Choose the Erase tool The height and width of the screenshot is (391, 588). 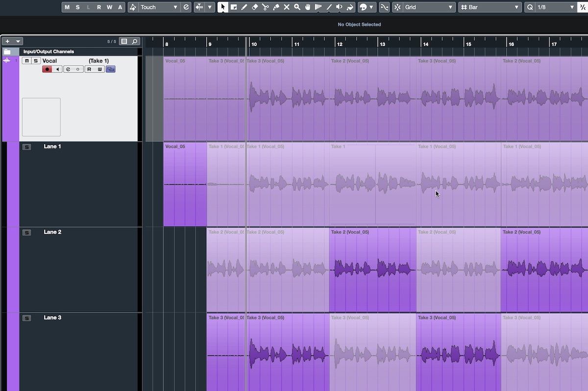[255, 7]
